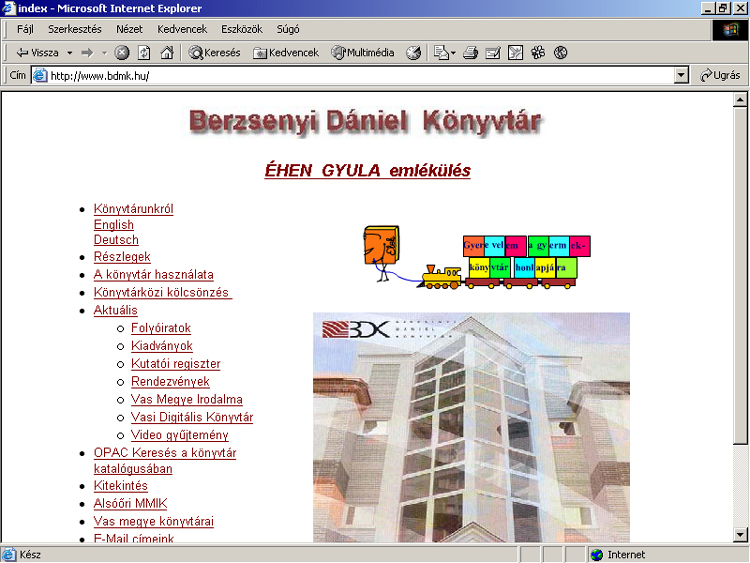Open the Mail dropdown arrow
Viewport: 750px width, 563px height.
tap(453, 53)
